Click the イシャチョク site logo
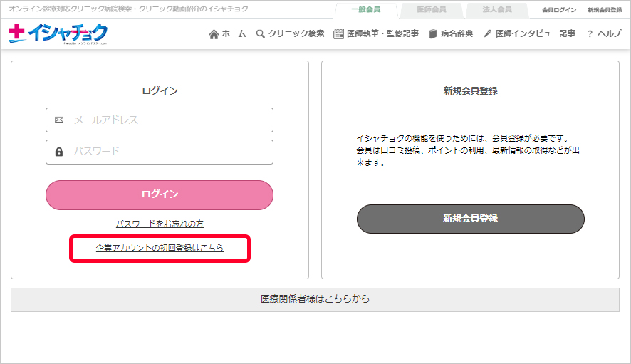631x364 pixels. pos(58,33)
